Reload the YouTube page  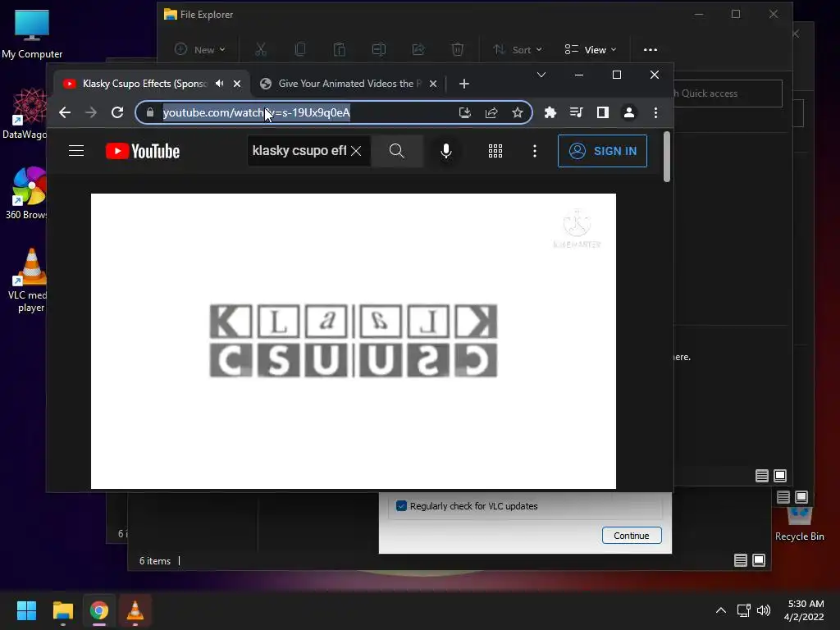coord(117,112)
